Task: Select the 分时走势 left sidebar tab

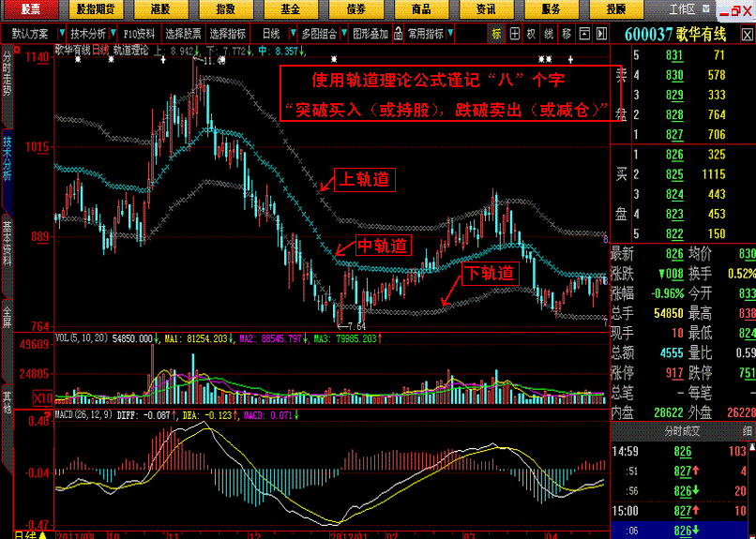Action: [8, 79]
